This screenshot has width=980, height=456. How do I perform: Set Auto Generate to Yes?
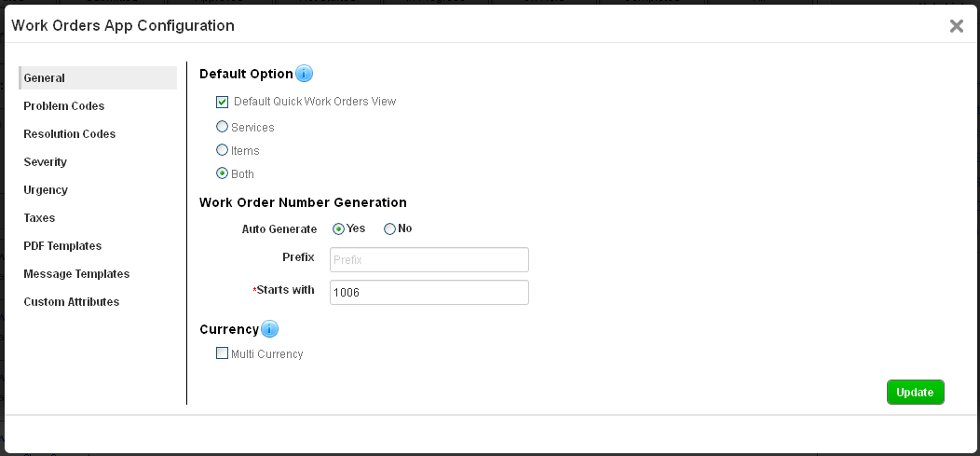(339, 228)
